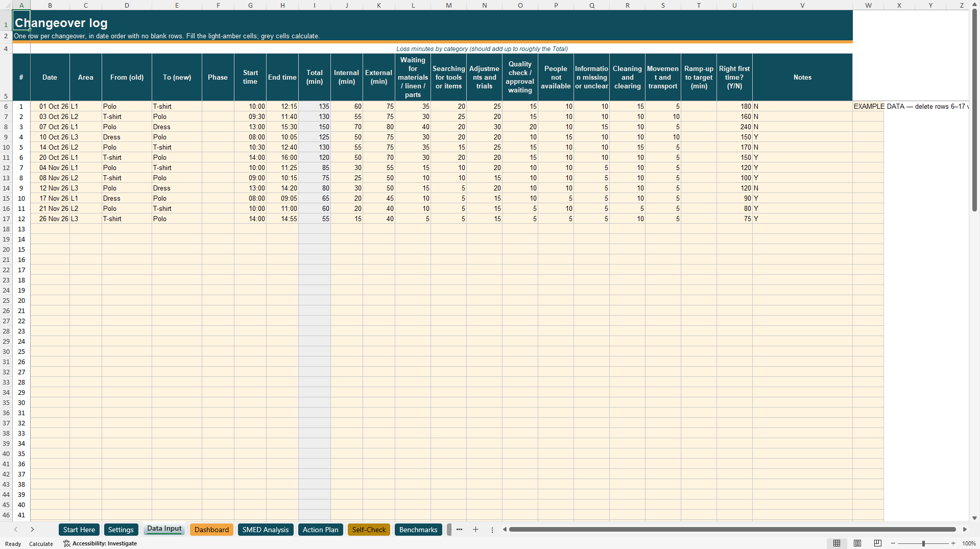The height and width of the screenshot is (549, 980).
Task: Switch to Page Layout view icon
Action: point(857,543)
